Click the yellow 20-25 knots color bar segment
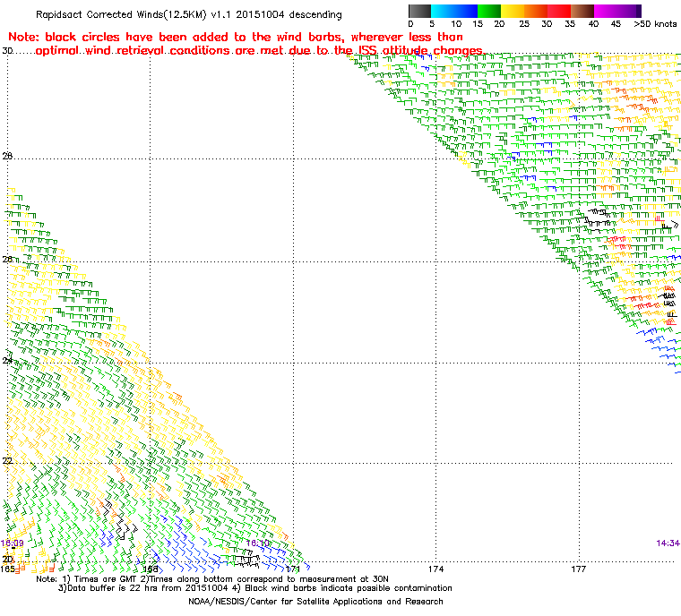Screen dimensions: 681x616 coord(513,11)
